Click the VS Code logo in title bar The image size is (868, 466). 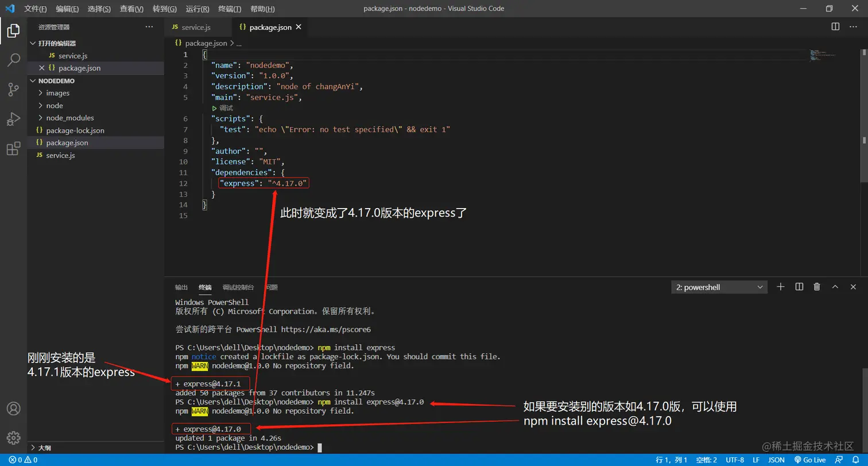pyautogui.click(x=10, y=9)
